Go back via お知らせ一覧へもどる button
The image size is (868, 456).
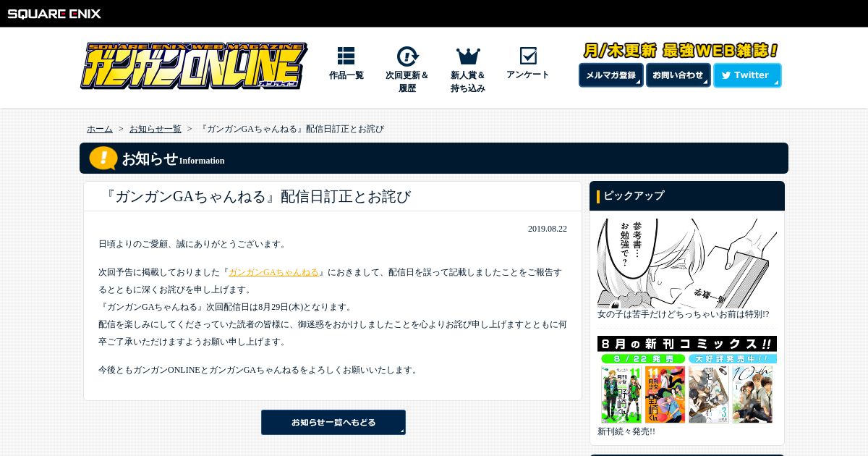[x=333, y=422]
